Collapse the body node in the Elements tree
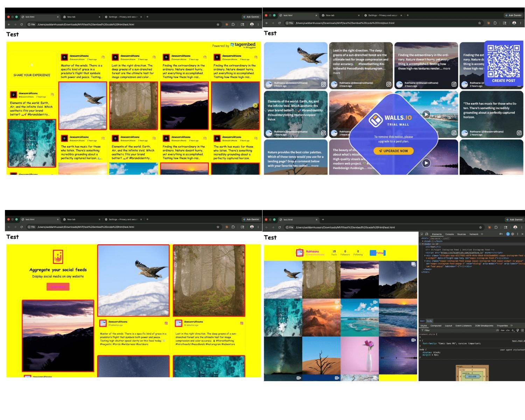This screenshot has width=525, height=420. tap(423, 244)
